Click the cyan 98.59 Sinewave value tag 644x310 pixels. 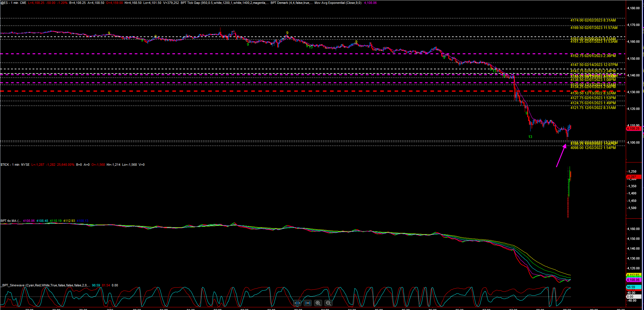tap(633, 287)
